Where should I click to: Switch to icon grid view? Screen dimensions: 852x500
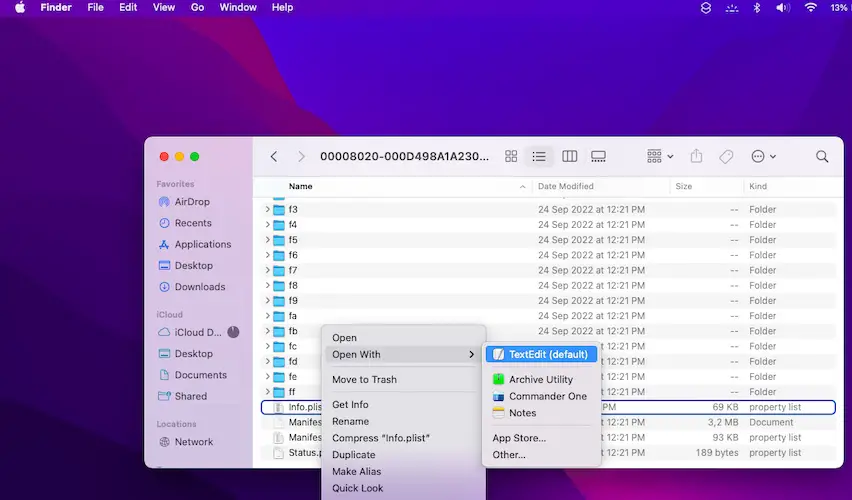pos(511,157)
